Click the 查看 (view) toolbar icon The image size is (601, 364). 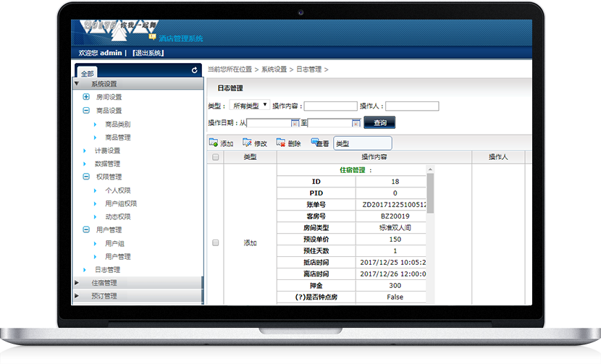coord(316,143)
